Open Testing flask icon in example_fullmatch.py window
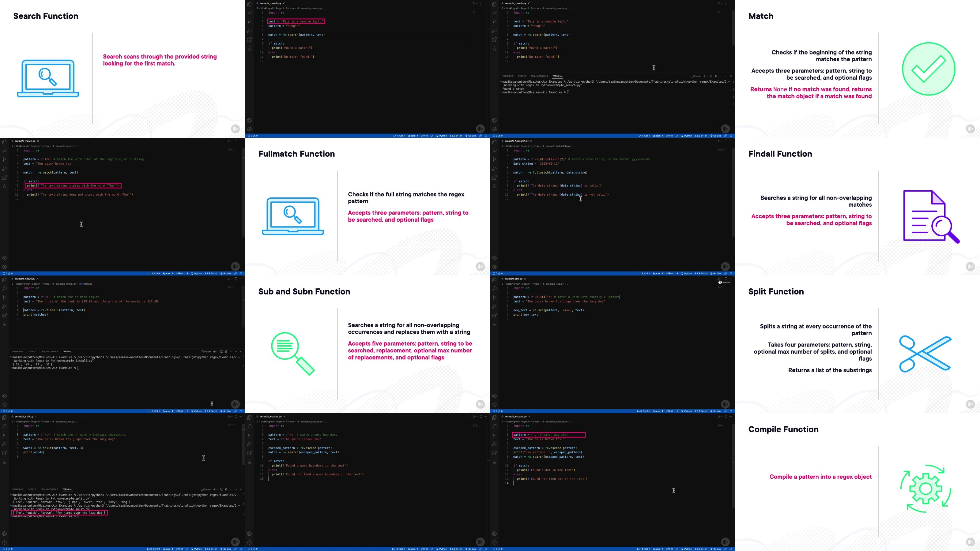This screenshot has height=551, width=980. click(x=494, y=186)
